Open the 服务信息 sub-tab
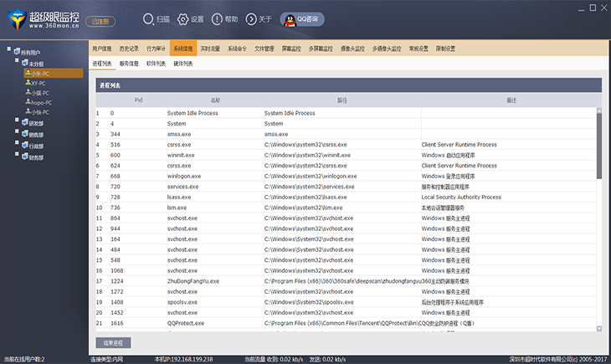 coord(130,64)
